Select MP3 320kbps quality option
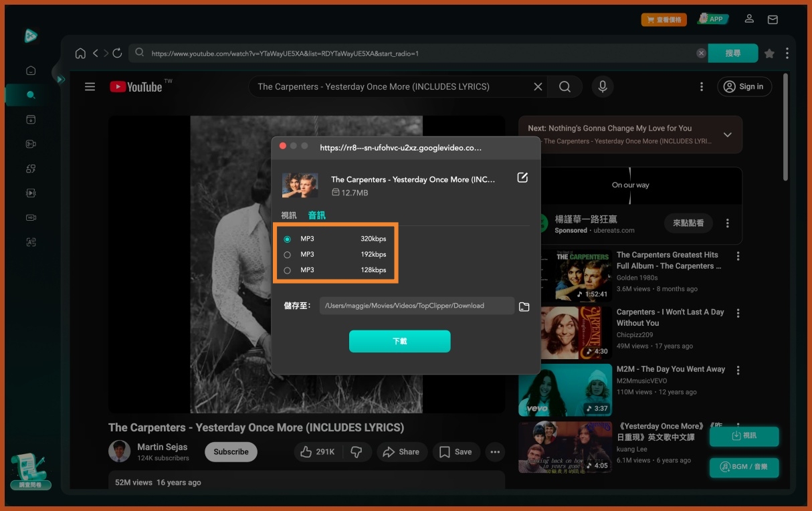This screenshot has width=812, height=511. [x=288, y=239]
